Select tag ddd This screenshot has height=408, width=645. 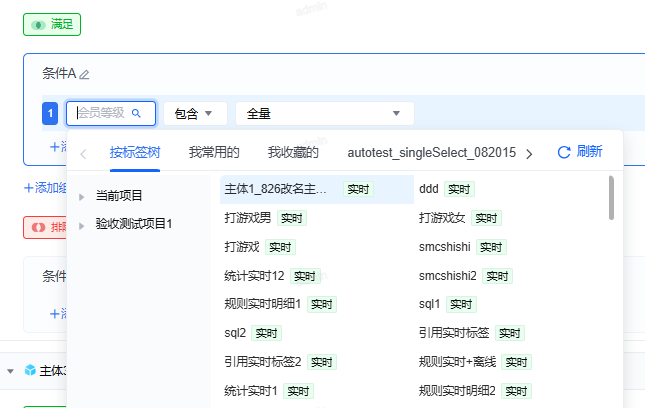click(x=429, y=189)
